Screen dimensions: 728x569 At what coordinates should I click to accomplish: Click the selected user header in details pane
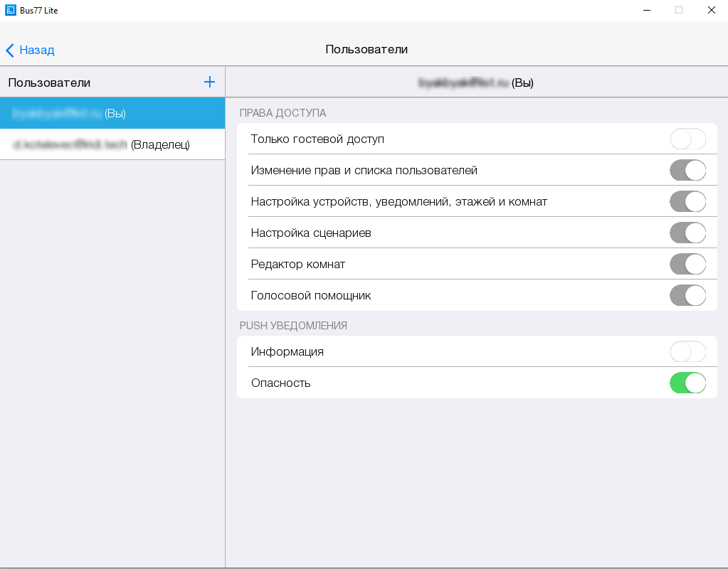(476, 83)
